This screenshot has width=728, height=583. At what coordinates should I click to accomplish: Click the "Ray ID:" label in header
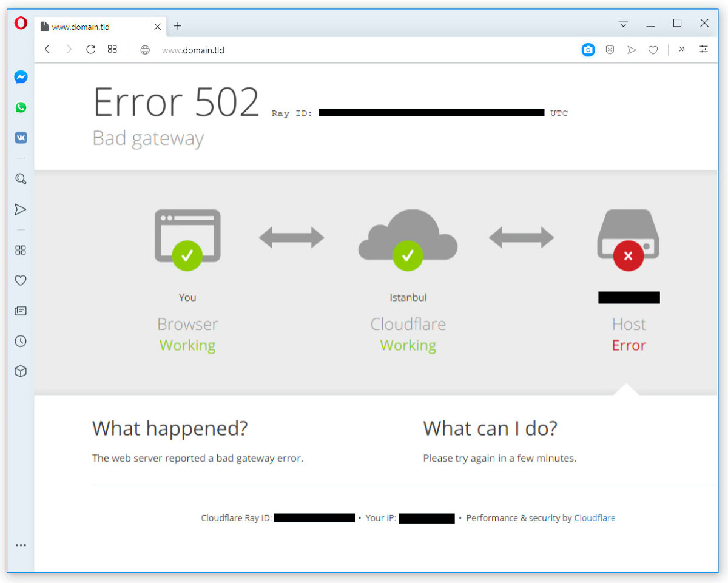pos(292,113)
